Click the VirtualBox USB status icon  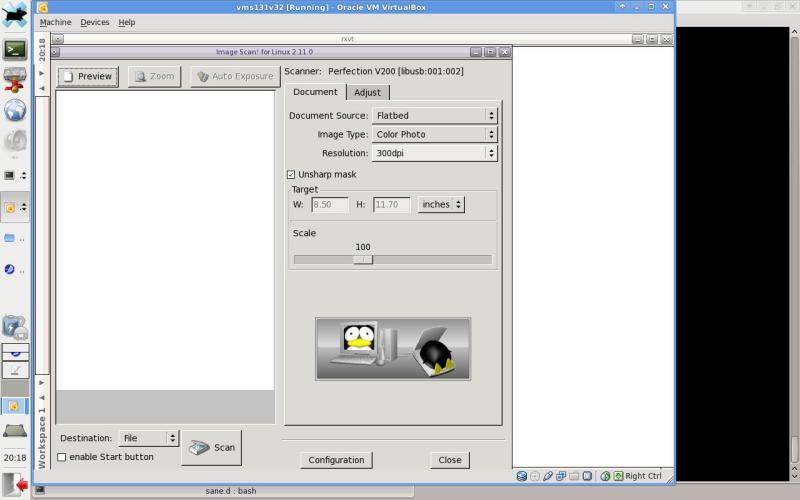coord(548,476)
